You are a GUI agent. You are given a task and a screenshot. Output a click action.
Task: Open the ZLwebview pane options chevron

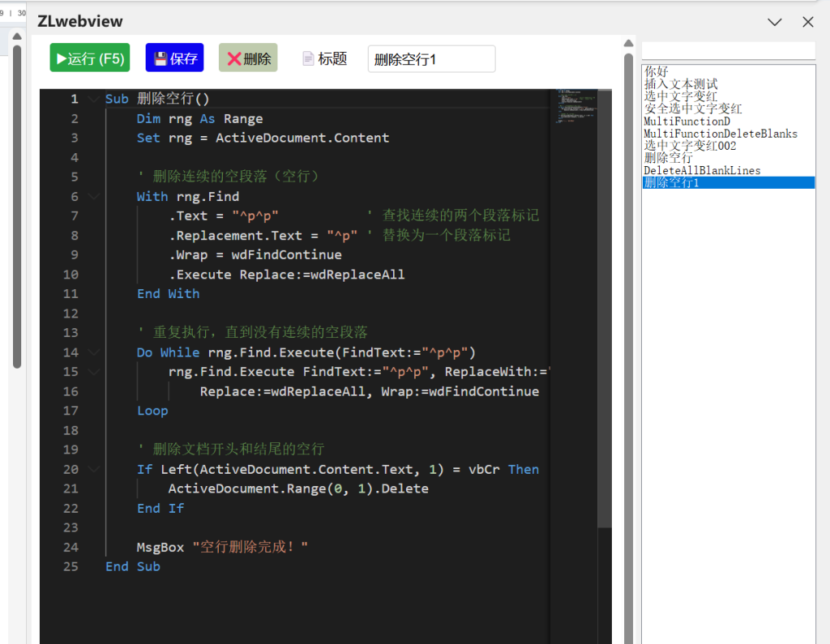click(x=775, y=22)
